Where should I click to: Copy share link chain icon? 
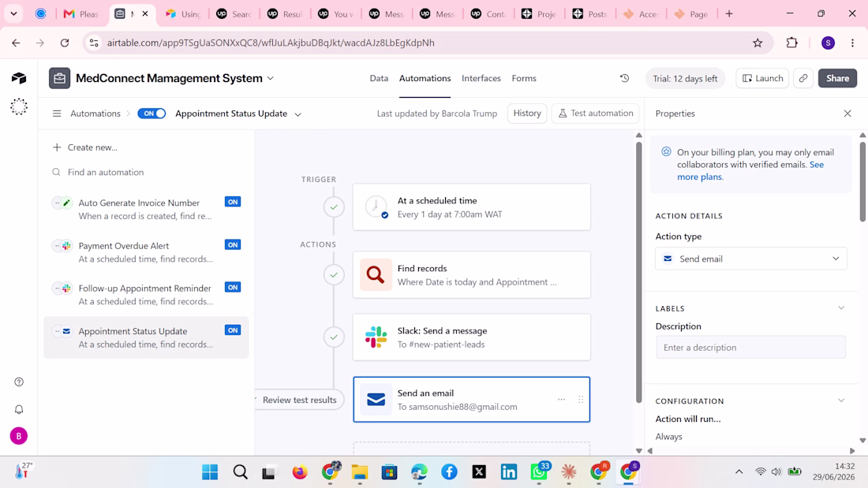tap(803, 78)
